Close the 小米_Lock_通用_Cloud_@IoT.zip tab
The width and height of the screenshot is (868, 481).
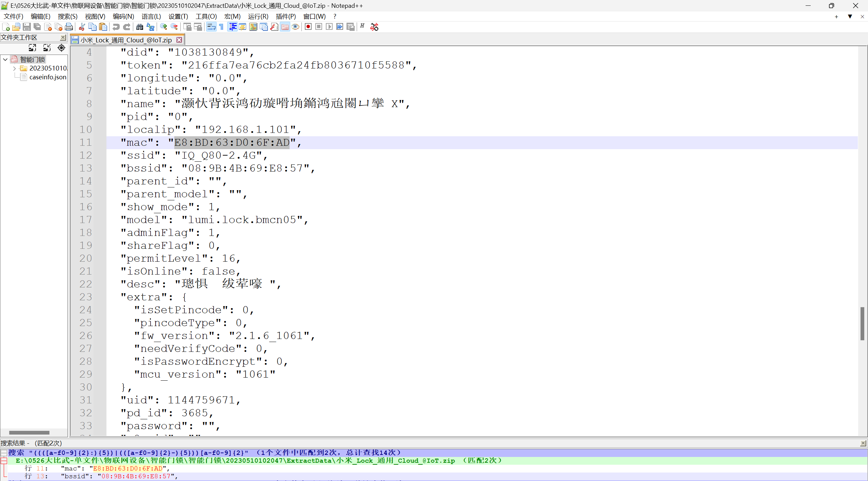179,40
